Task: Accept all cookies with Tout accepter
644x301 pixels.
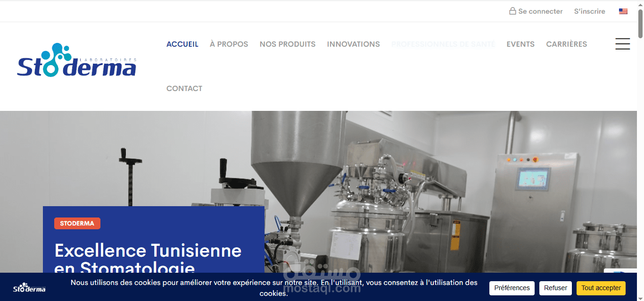Action: click(x=601, y=288)
